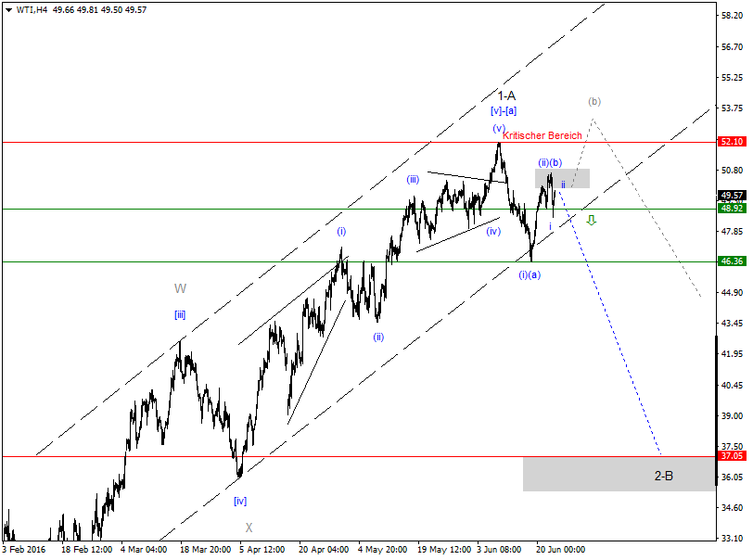The height and width of the screenshot is (560, 753).
Task: Select the [v]-[a] annotation text
Action: point(504,110)
